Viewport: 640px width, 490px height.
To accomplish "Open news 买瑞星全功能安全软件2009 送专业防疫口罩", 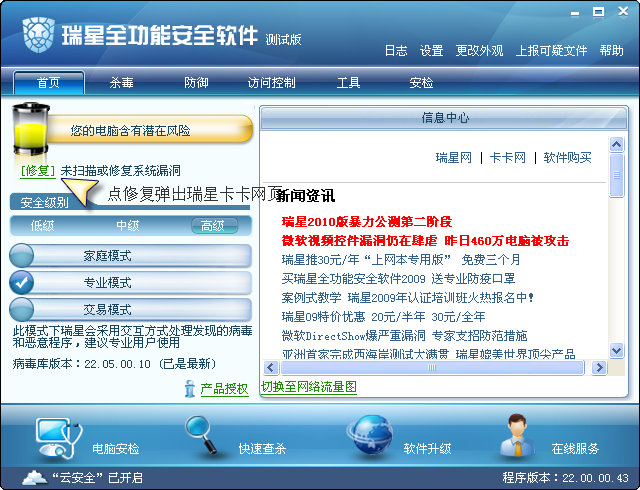I will click(398, 279).
